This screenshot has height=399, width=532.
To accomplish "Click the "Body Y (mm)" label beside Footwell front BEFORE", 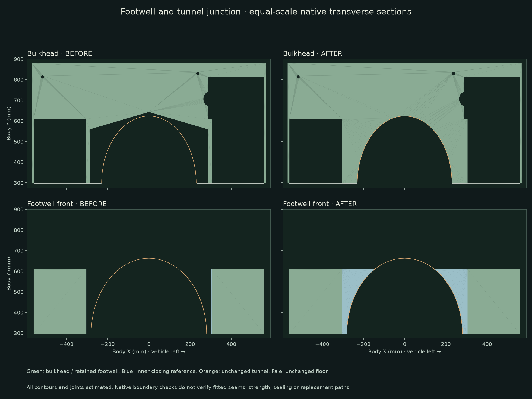I will coord(9,274).
